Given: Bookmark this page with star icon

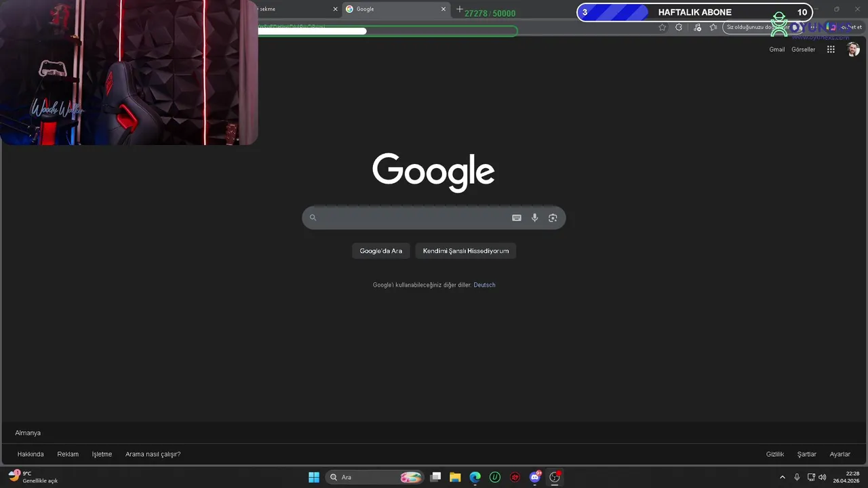Looking at the screenshot, I should pyautogui.click(x=663, y=27).
